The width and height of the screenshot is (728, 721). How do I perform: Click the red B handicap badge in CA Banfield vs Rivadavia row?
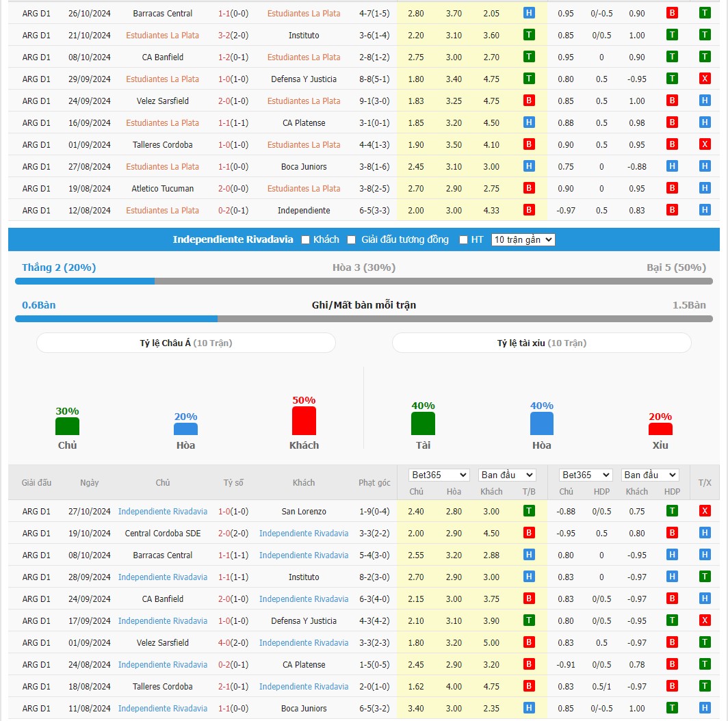pos(672,599)
